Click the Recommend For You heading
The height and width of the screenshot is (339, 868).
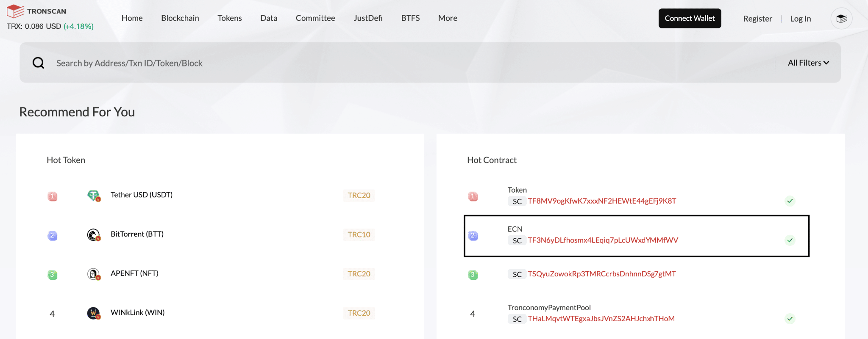(77, 112)
